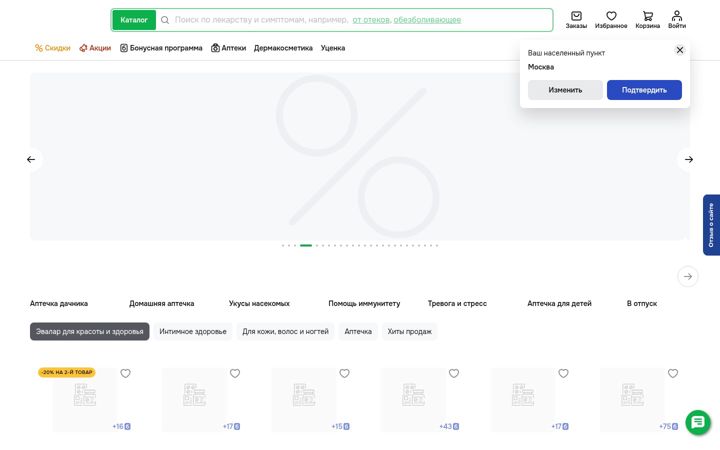Viewport: 720px width, 450px height.
Task: Select 'Эвалар для красоты и здоровья' tab
Action: point(90,332)
